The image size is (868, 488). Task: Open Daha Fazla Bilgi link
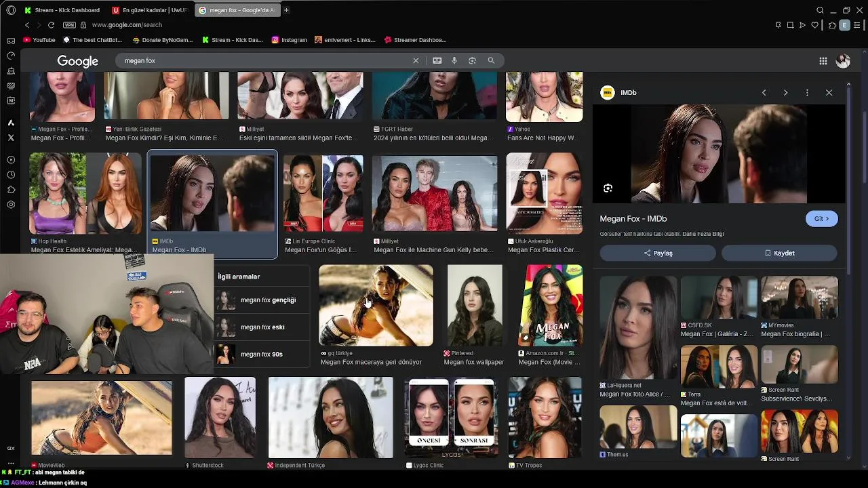point(703,234)
